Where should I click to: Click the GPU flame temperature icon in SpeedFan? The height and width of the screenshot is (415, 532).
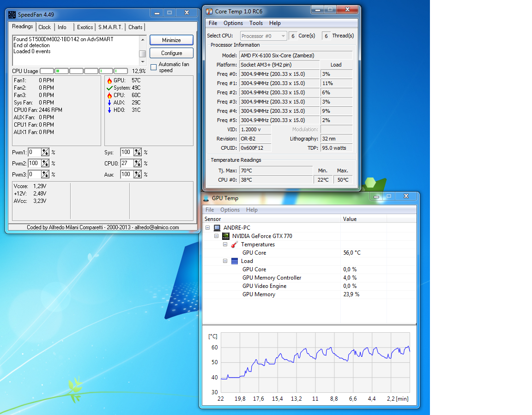109,80
